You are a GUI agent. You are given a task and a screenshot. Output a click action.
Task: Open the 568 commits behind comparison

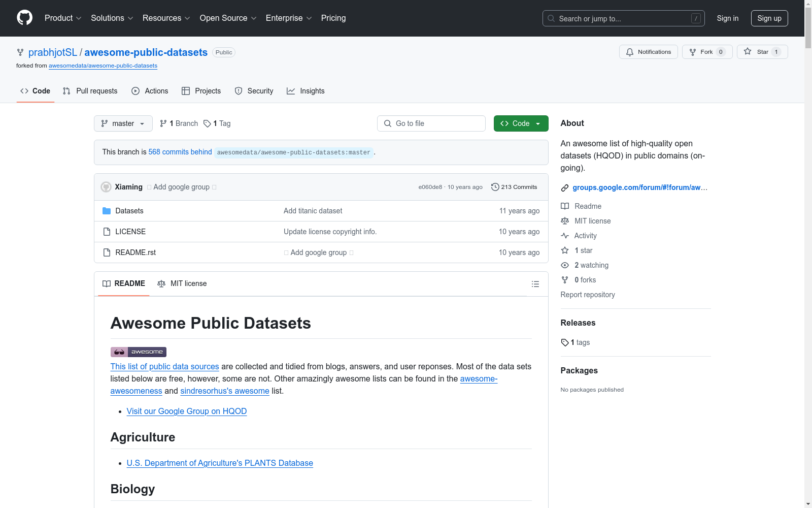coord(180,152)
